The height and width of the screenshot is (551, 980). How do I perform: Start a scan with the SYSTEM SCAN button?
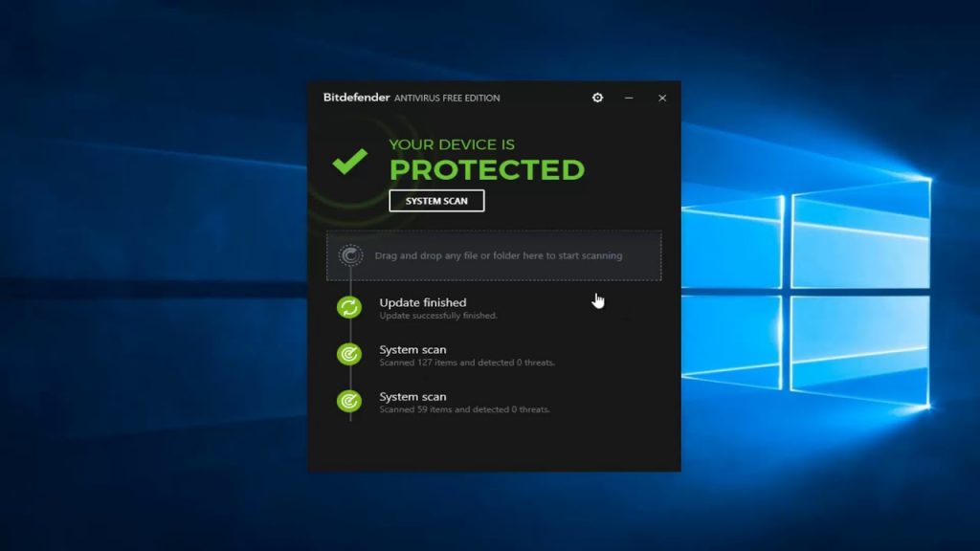tap(436, 201)
